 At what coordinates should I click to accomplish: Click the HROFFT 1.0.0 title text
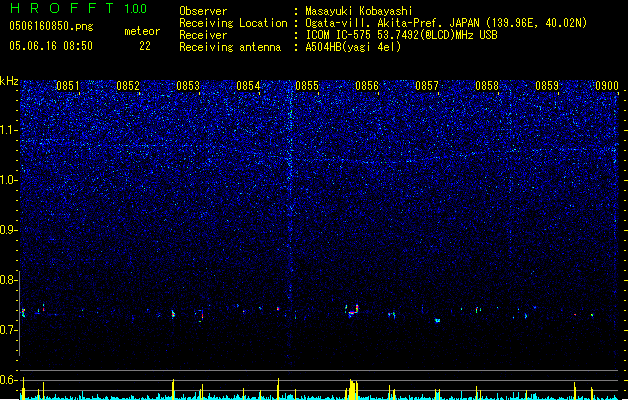tap(78, 8)
